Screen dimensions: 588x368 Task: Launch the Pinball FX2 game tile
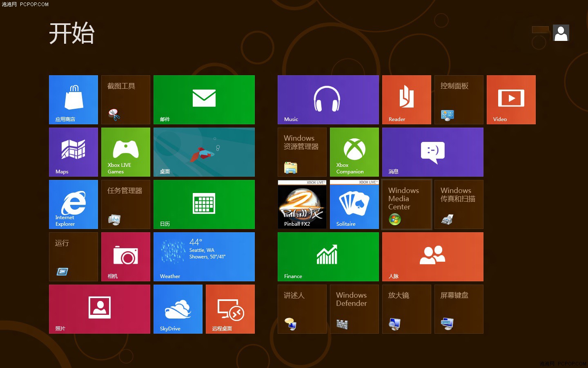(x=302, y=204)
